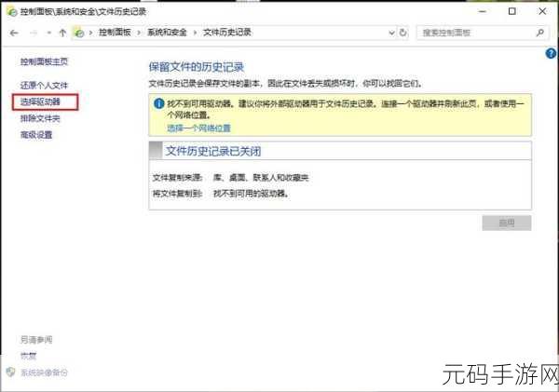Open 控制面板主页 in the sidebar

point(44,61)
